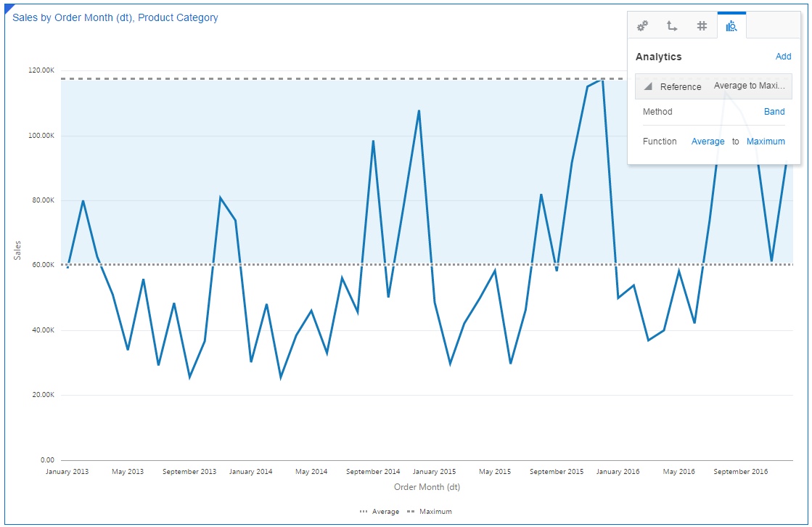Click the Order Month (dt) axis title
Viewport: 812px width, 527px height.
(x=427, y=487)
